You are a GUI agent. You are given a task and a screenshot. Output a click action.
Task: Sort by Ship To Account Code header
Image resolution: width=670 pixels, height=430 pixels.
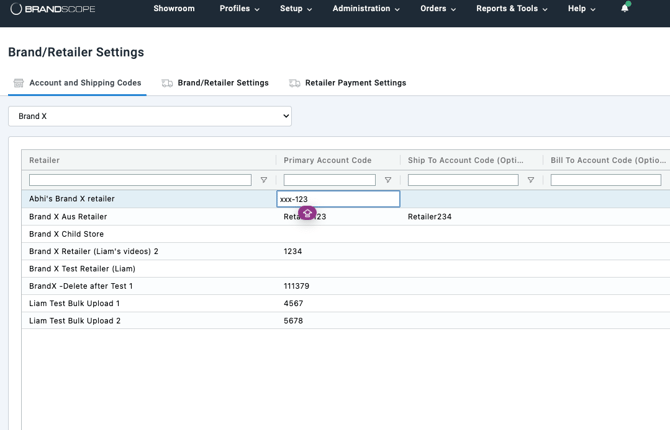coord(465,160)
